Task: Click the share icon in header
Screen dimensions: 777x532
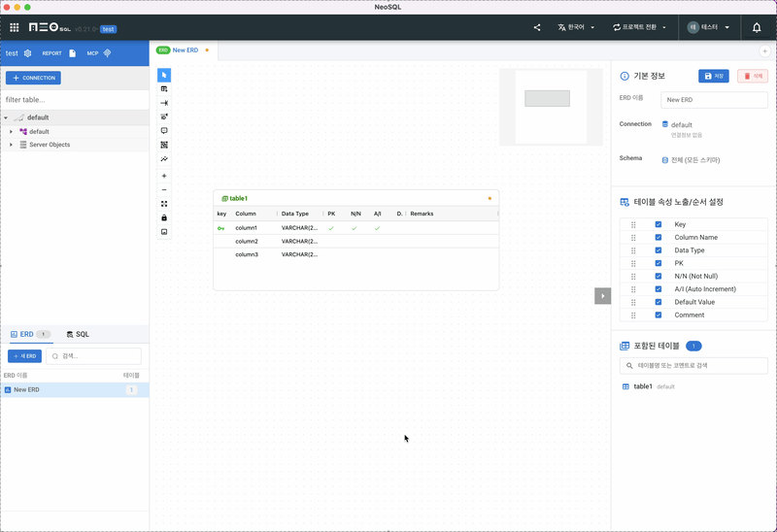Action: pyautogui.click(x=537, y=27)
